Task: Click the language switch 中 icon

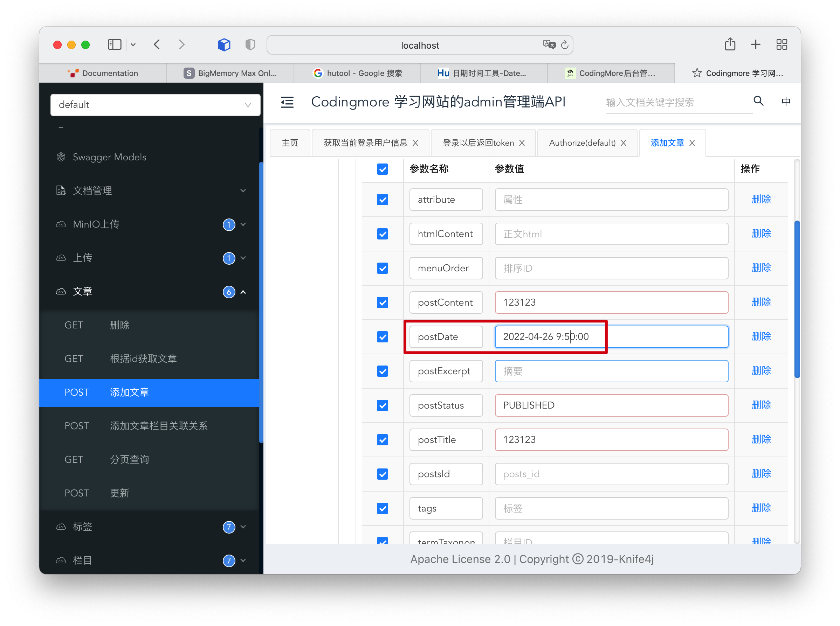Action: (x=786, y=102)
